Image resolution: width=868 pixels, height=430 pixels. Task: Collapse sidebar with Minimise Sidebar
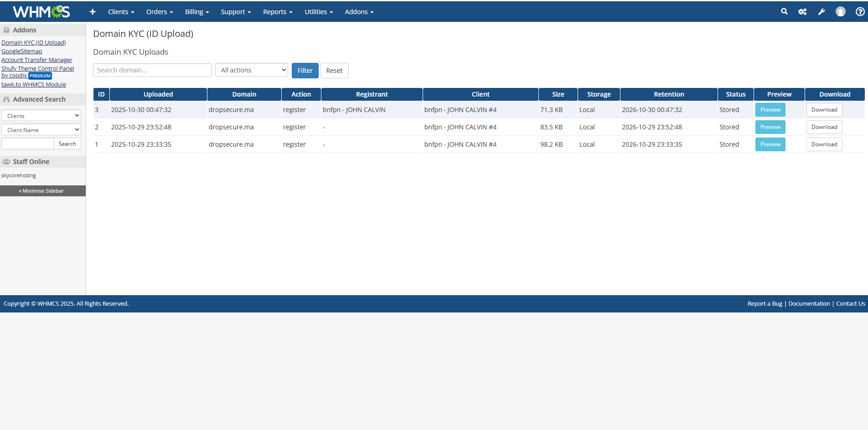(43, 191)
